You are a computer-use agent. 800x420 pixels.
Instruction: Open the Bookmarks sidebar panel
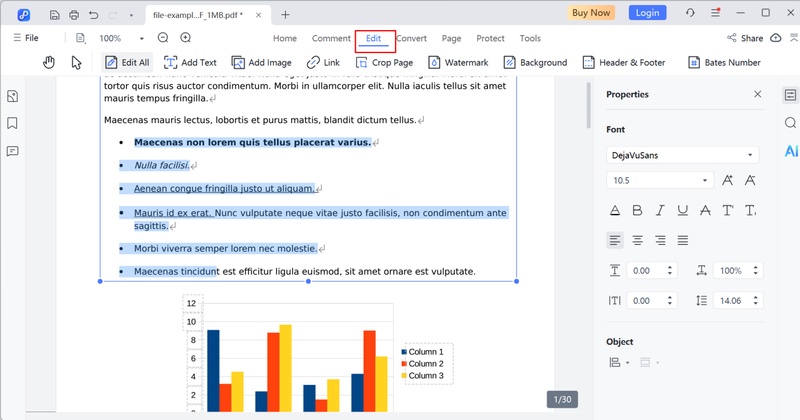(13, 123)
